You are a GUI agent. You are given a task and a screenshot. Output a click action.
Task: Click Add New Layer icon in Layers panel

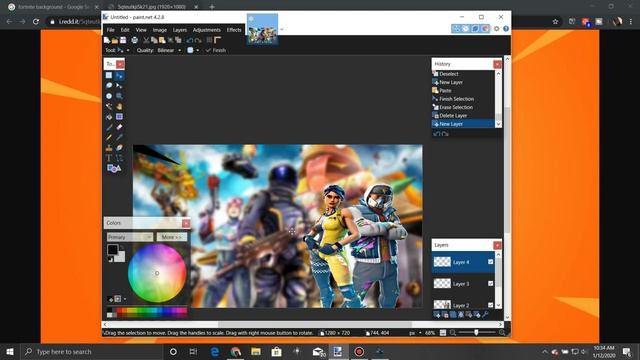pyautogui.click(x=437, y=314)
